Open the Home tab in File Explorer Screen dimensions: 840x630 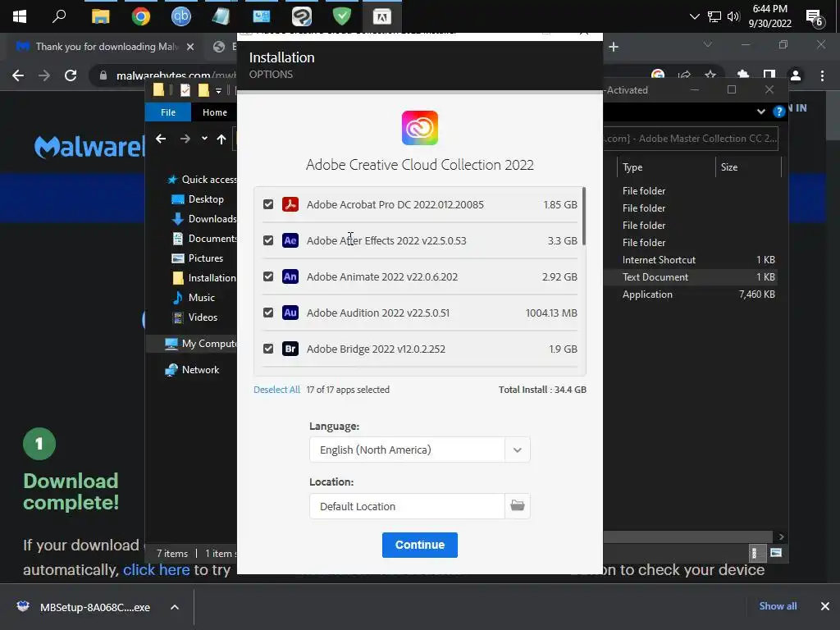point(215,112)
